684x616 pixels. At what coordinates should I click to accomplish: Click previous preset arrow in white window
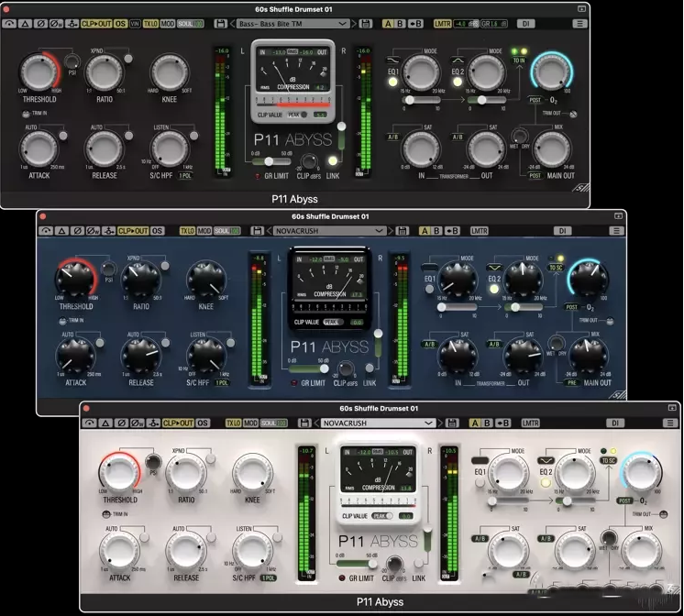318,423
